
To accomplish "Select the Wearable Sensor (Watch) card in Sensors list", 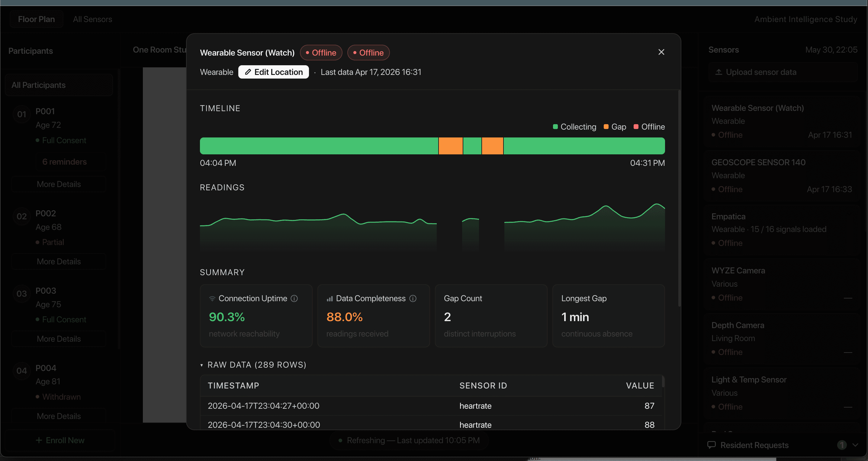I will (782, 122).
